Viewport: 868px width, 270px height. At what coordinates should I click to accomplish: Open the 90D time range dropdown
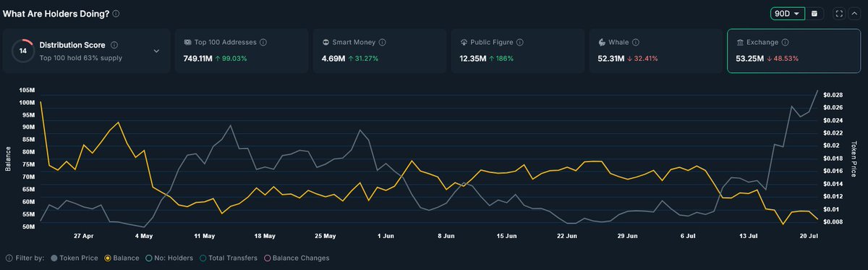[788, 13]
